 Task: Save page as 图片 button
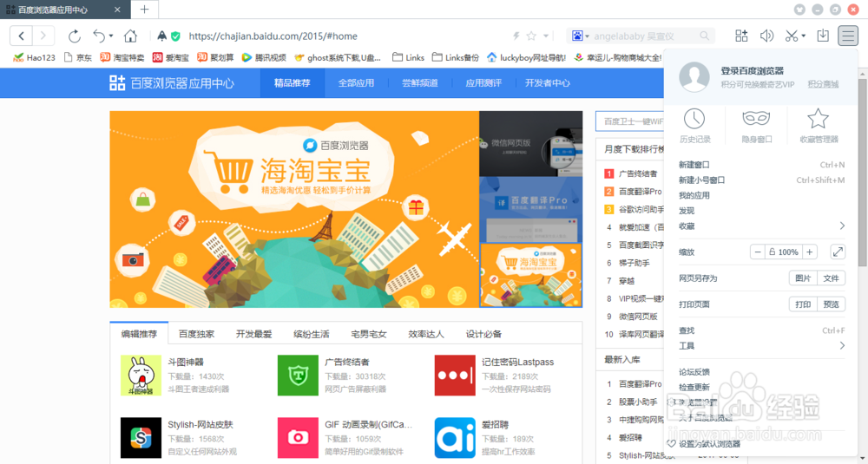click(803, 278)
